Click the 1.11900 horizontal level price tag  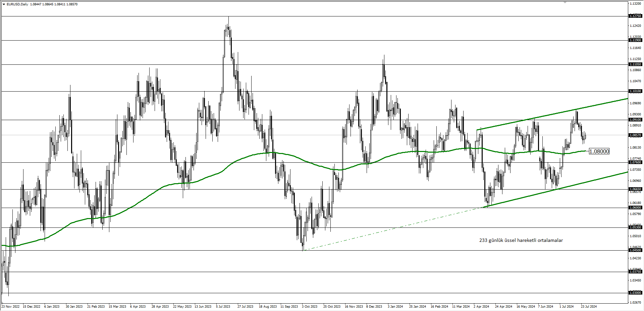(635, 40)
